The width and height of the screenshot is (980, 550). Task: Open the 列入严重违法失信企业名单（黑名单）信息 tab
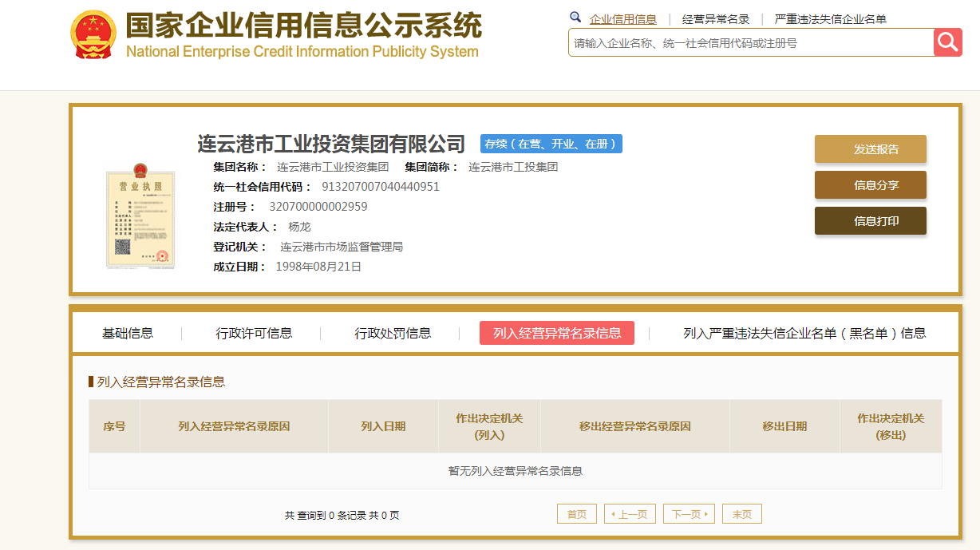pyautogui.click(x=804, y=333)
